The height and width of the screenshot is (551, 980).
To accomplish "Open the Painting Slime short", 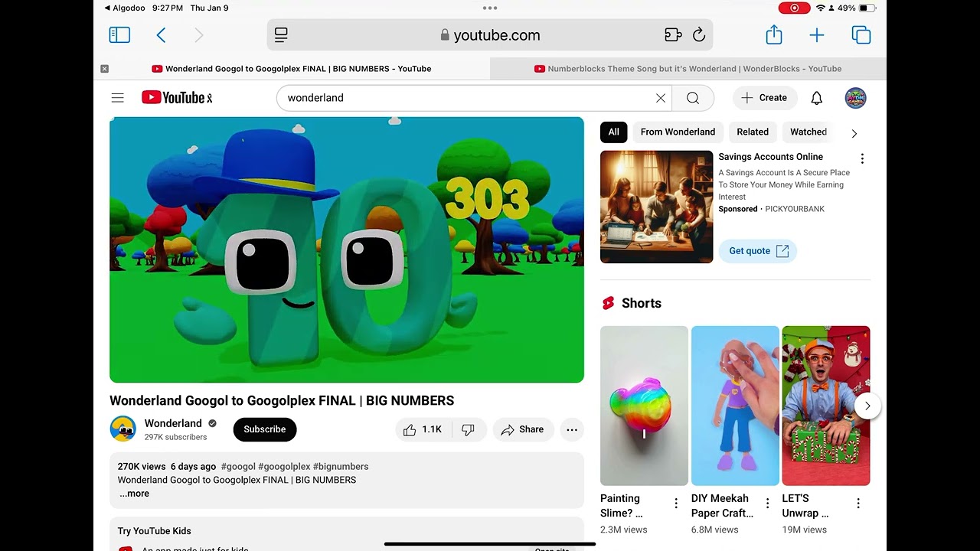I will (644, 406).
